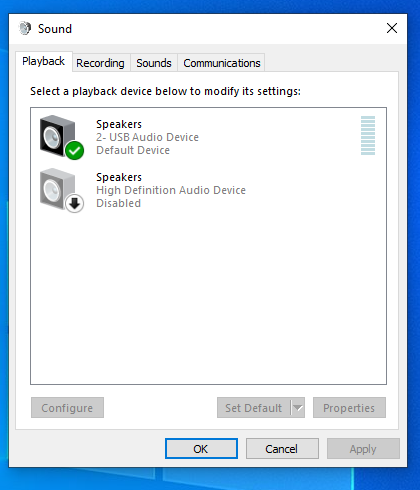Select the USB Audio Device speaker icon
The image size is (420, 490).
57,136
